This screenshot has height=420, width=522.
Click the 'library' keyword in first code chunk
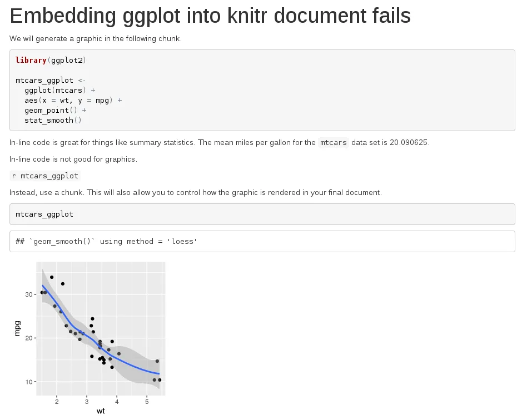pyautogui.click(x=31, y=60)
